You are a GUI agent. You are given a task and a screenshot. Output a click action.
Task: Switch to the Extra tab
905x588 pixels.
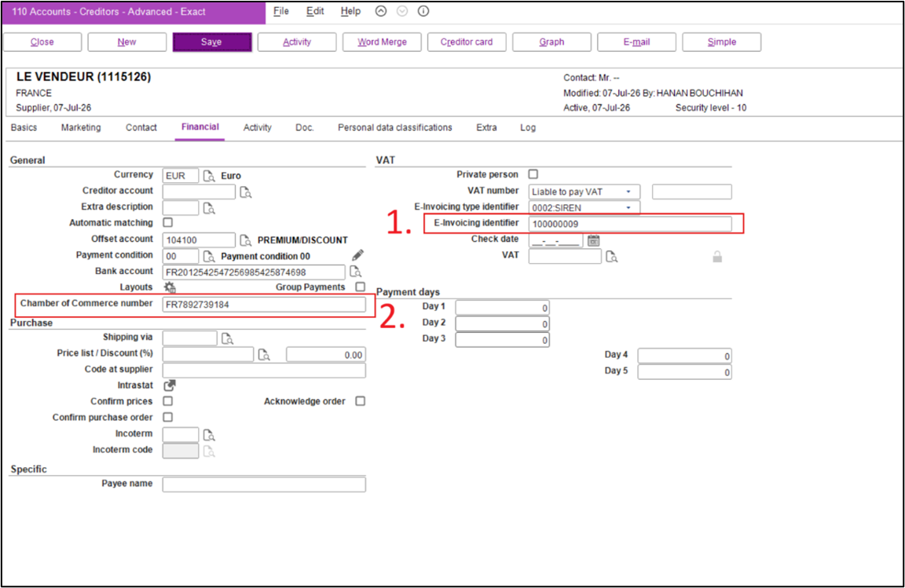pos(486,127)
